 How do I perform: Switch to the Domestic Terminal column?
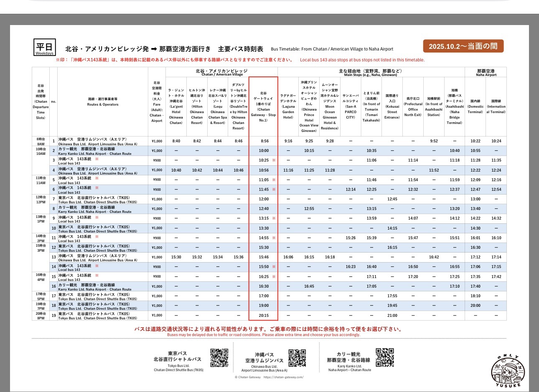click(475, 106)
